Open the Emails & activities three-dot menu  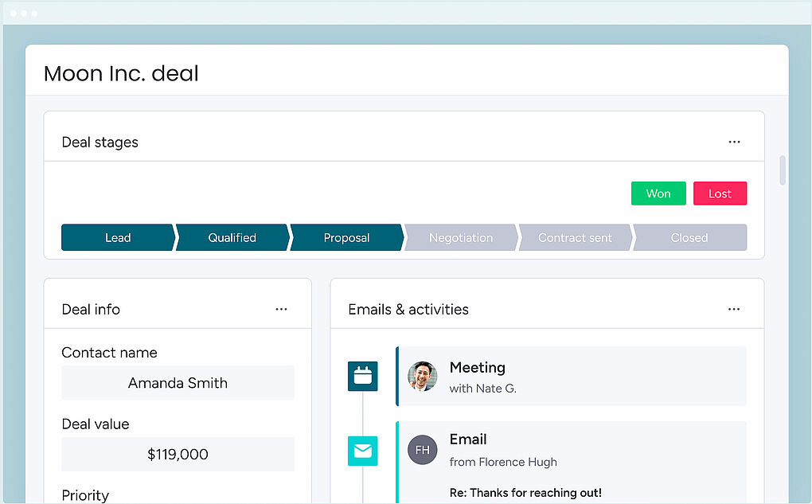(734, 309)
